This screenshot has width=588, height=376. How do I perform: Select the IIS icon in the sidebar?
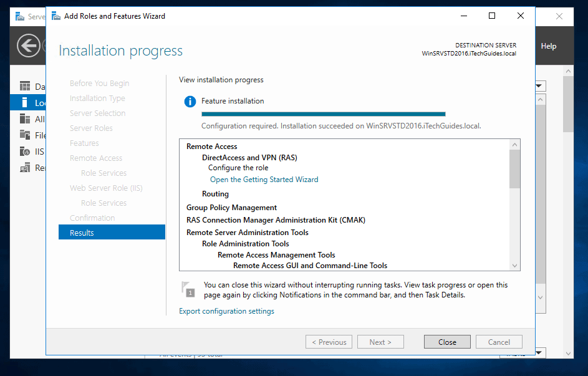(25, 152)
